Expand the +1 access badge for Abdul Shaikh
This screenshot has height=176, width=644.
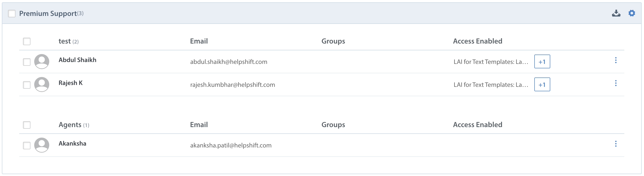[542, 61]
